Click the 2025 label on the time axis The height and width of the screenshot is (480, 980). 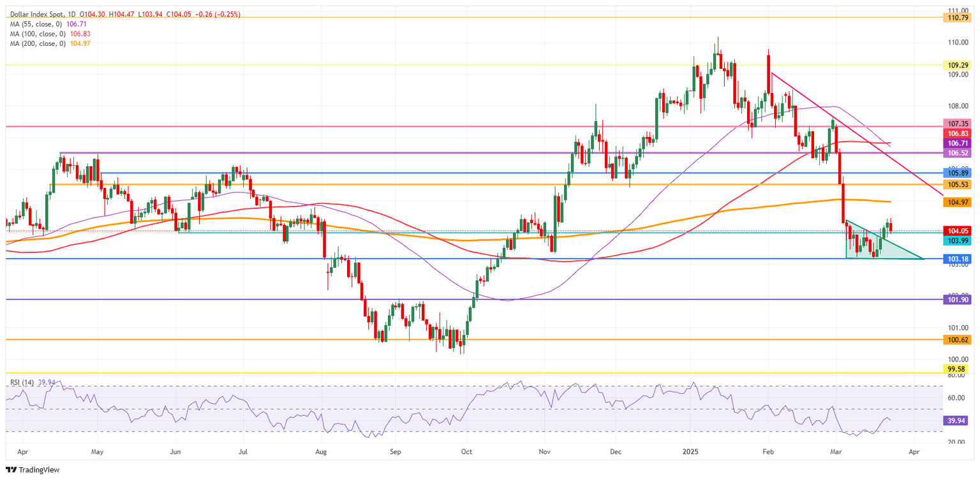click(690, 451)
